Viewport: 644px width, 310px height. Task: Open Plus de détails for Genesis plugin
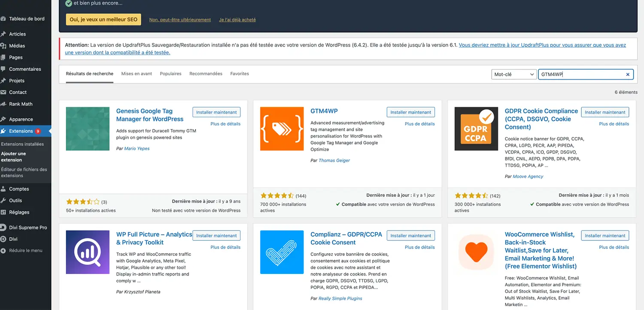tap(225, 124)
